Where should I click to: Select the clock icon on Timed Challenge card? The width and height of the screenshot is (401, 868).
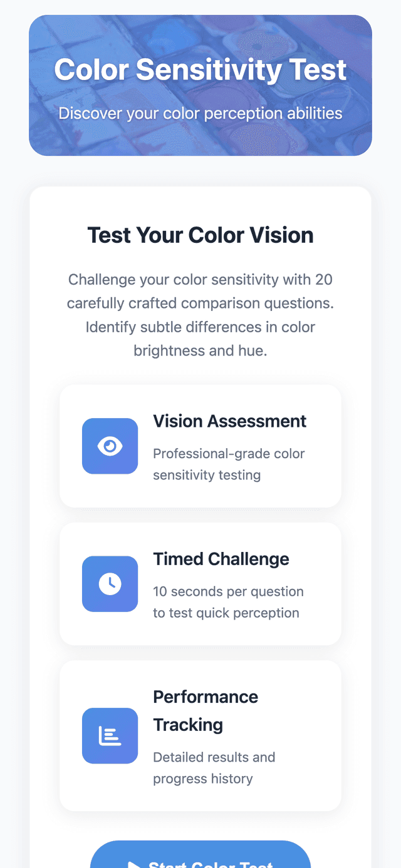pyautogui.click(x=110, y=583)
